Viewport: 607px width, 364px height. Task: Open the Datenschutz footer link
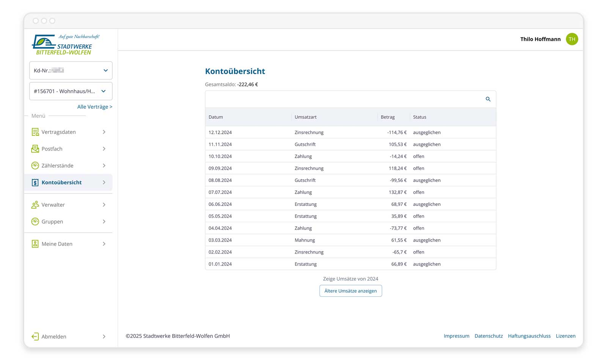pos(488,336)
